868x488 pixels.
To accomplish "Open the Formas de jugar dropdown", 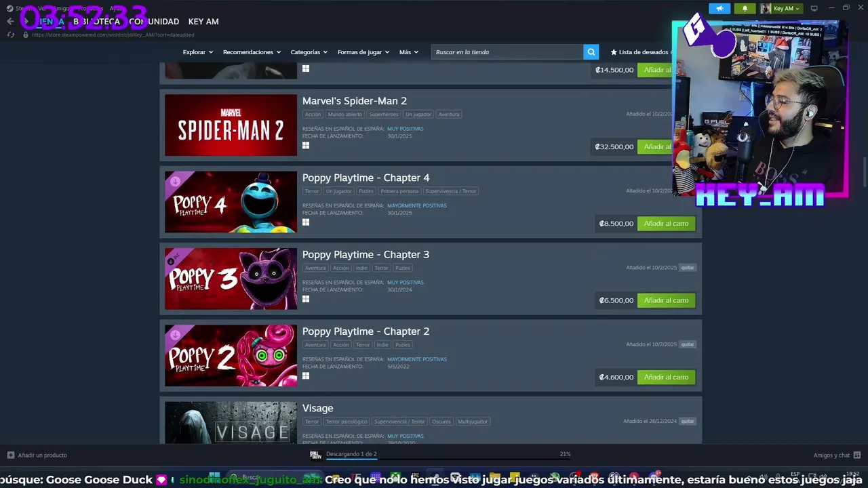I will [363, 52].
